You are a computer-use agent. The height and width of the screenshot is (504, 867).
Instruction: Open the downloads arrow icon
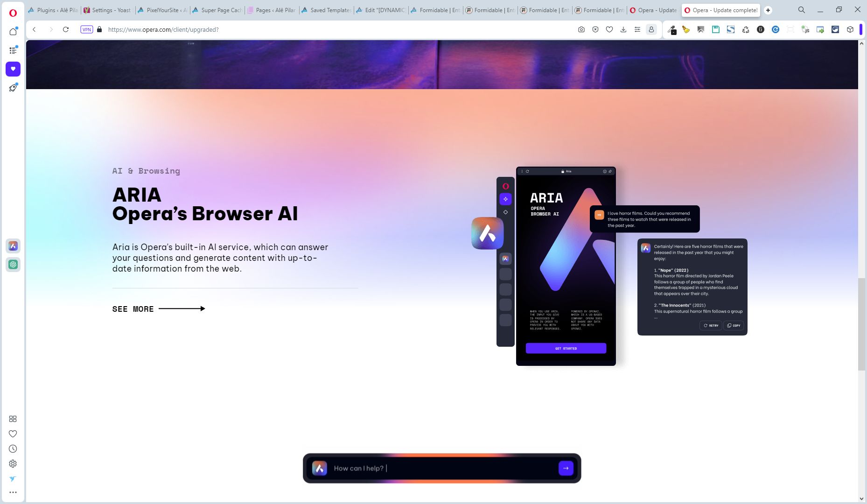(x=623, y=29)
